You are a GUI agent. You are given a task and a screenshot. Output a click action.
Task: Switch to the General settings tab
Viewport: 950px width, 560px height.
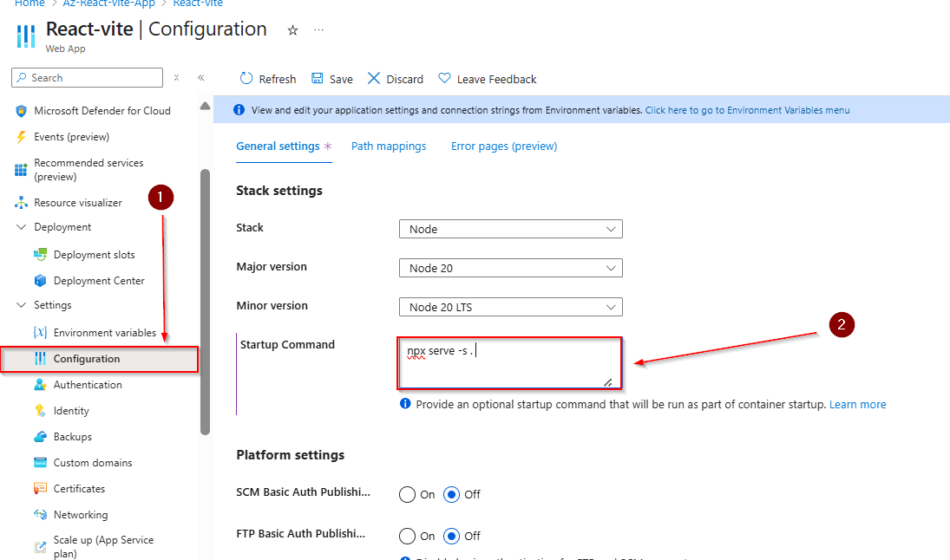tap(278, 146)
